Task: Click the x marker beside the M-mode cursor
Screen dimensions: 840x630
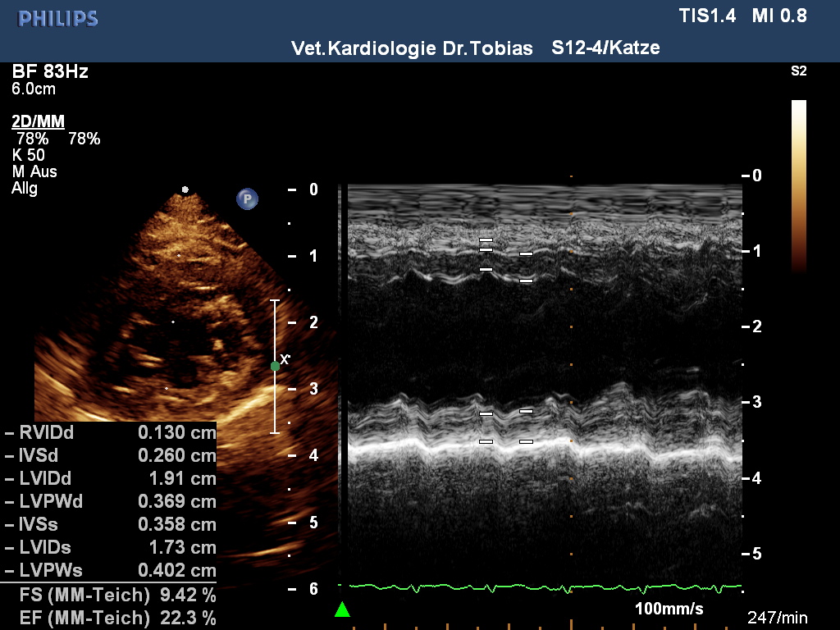Action: [285, 358]
